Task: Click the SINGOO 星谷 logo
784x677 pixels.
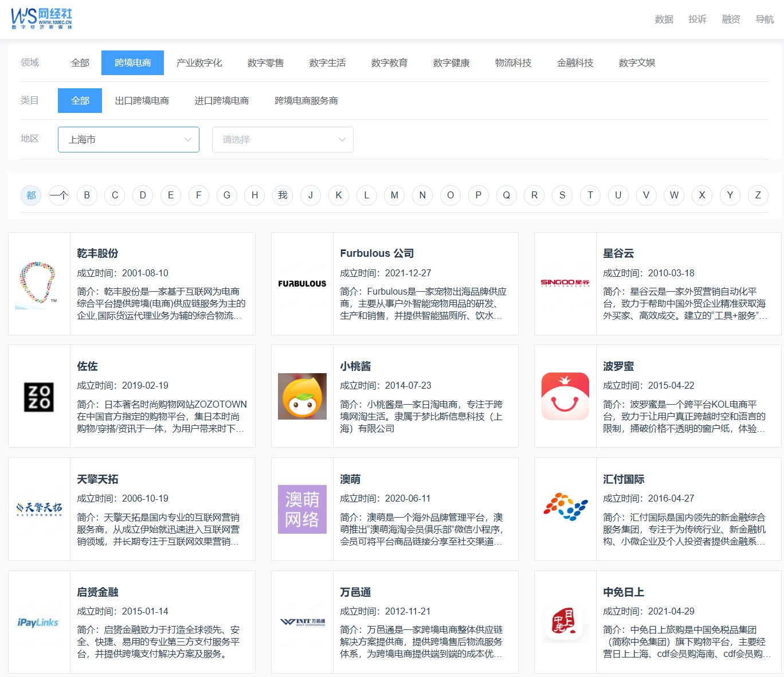Action: [565, 283]
